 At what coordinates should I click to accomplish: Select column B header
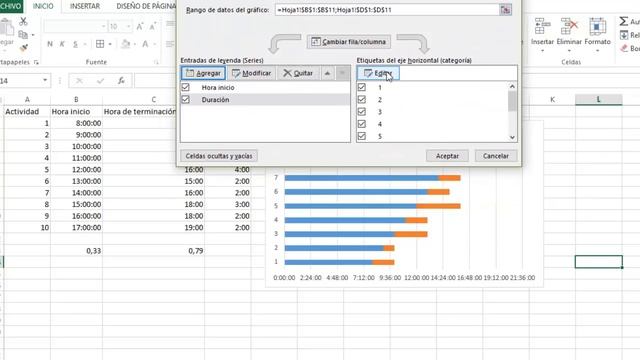(76, 99)
